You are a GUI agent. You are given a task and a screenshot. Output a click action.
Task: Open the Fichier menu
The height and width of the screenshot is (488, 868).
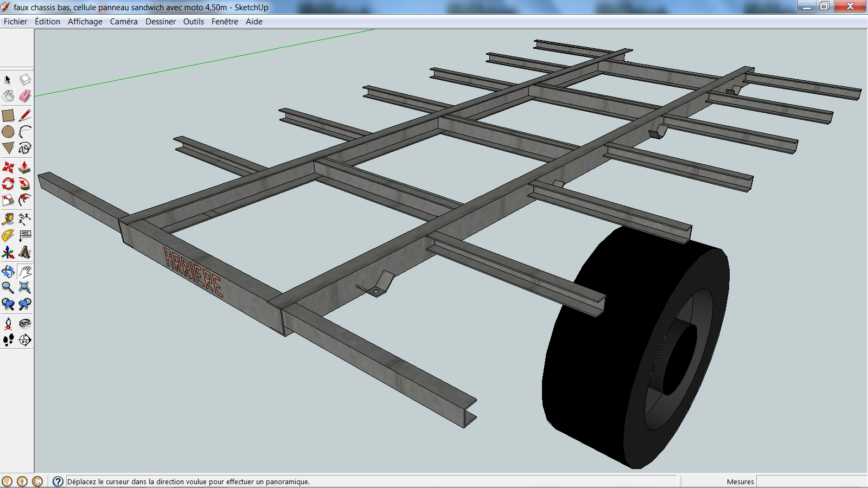pyautogui.click(x=15, y=22)
